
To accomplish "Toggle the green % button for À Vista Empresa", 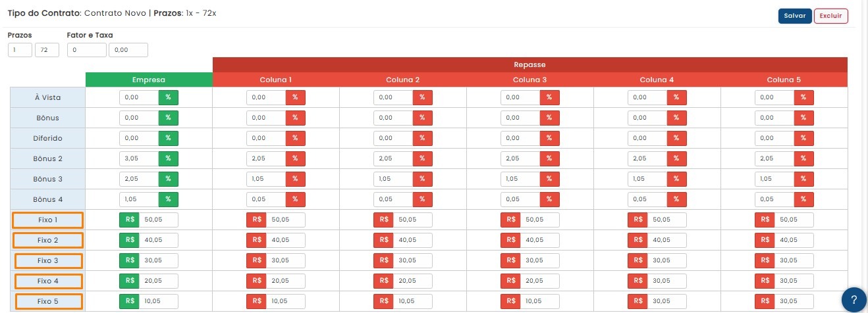I will pos(169,97).
